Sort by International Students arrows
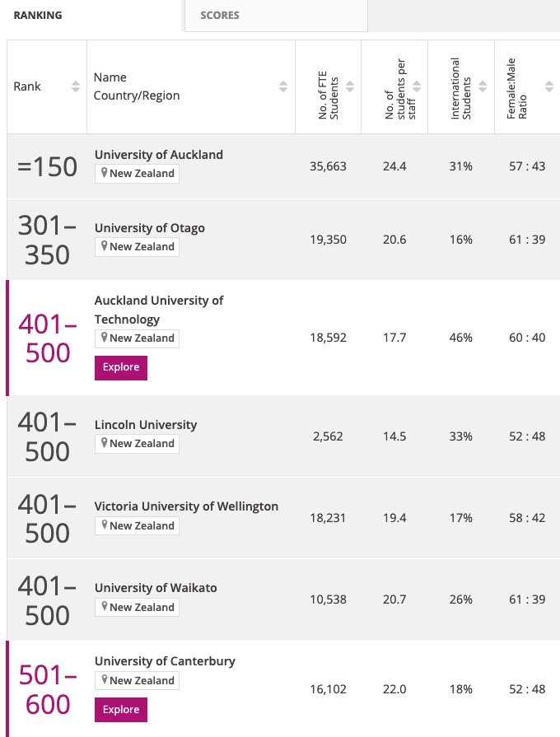This screenshot has height=737, width=560. point(483,86)
